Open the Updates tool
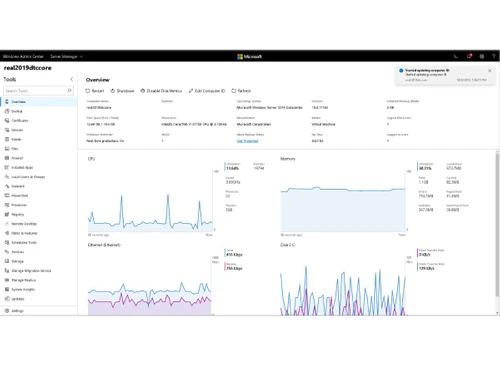Viewport: 500px width, 375px height. tap(39, 299)
